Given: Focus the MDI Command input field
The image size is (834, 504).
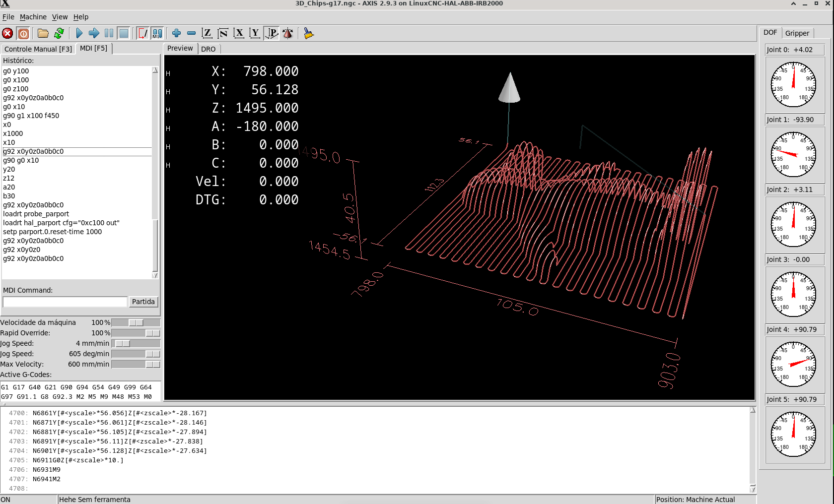Looking at the screenshot, I should click(65, 302).
